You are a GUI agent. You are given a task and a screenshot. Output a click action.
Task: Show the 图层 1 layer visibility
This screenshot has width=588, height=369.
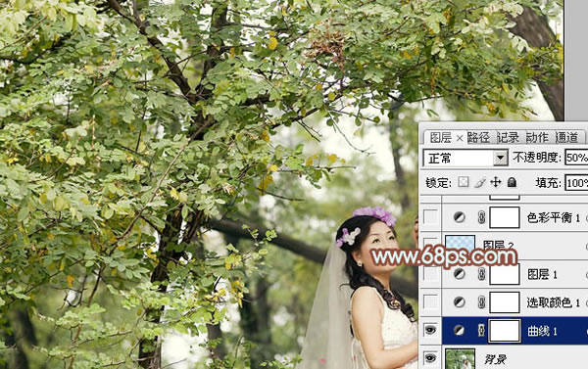pyautogui.click(x=430, y=274)
